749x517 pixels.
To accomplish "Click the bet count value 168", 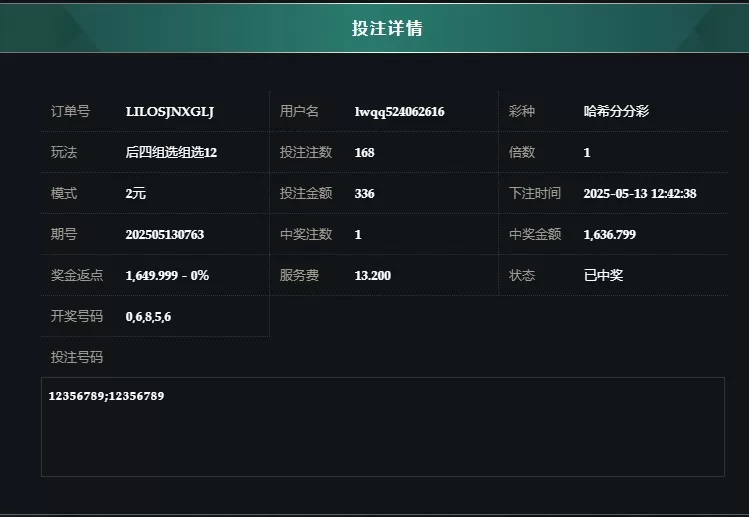I will [364, 152].
